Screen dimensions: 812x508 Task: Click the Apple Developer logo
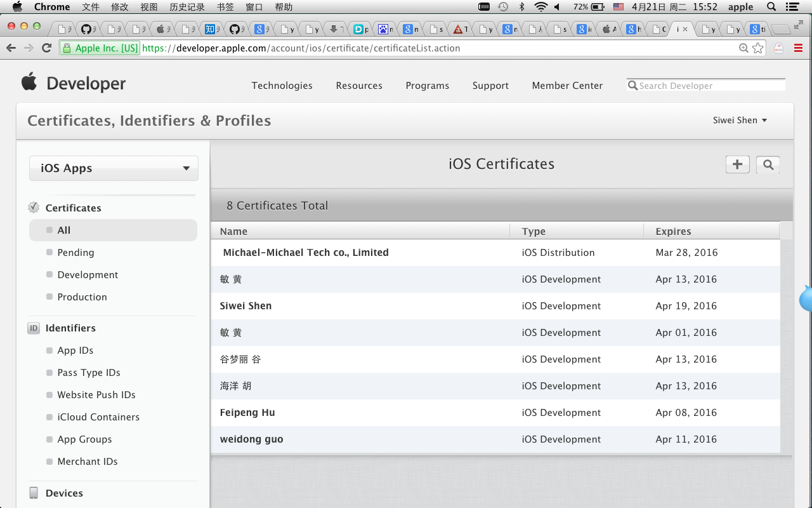(x=74, y=83)
